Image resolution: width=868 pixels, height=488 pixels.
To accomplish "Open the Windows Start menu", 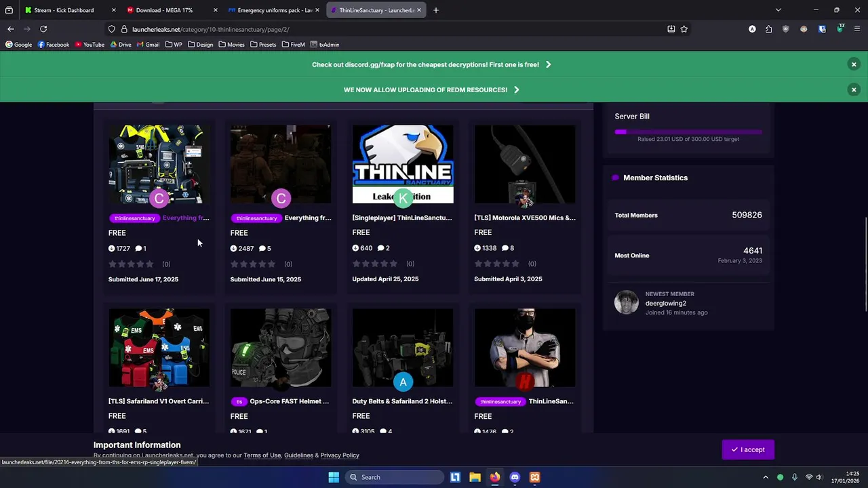I will click(334, 477).
